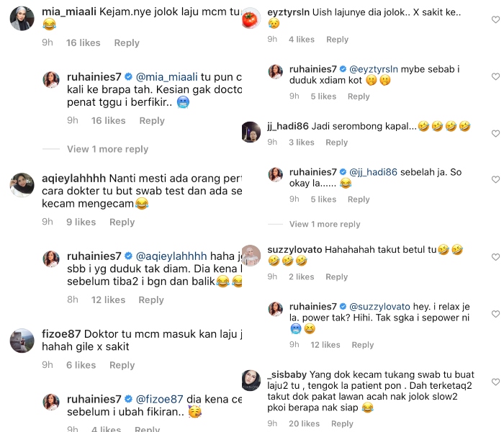
Task: Heart ruhainies7's reply to jj_hadi86
Action: click(495, 179)
